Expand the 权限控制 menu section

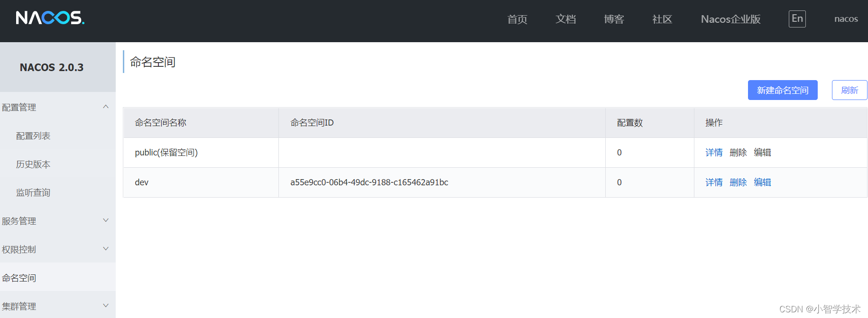coord(58,249)
